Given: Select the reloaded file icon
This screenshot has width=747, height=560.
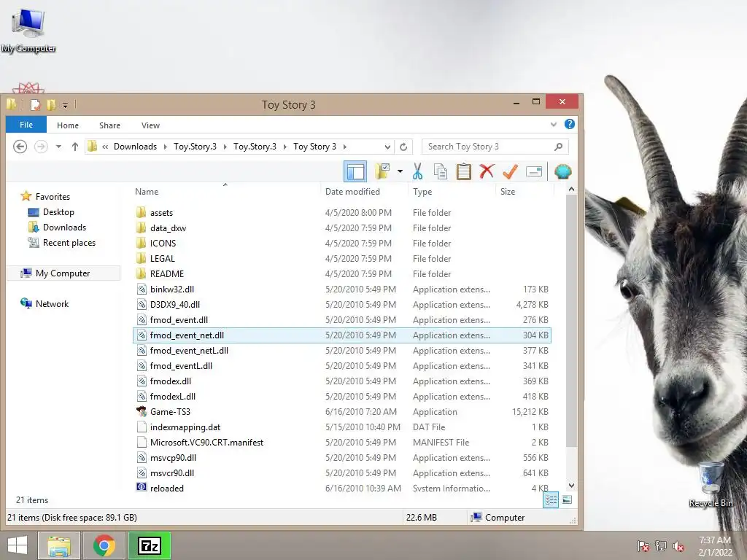Looking at the screenshot, I should click(x=142, y=487).
